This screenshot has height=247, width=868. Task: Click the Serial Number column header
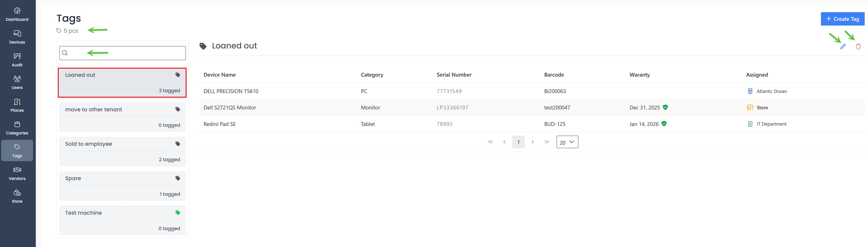click(454, 75)
